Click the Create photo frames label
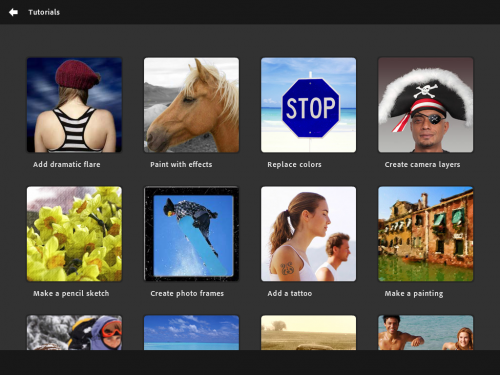The image size is (500, 375). pyautogui.click(x=187, y=293)
